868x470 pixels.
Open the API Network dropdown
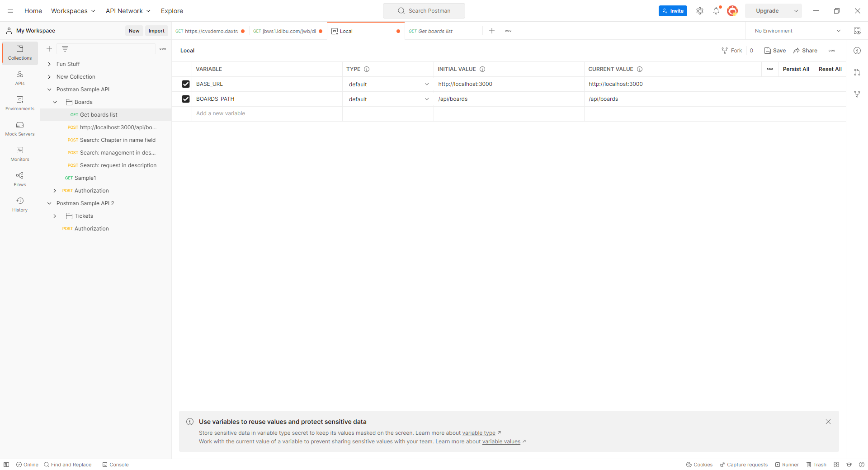pyautogui.click(x=128, y=11)
